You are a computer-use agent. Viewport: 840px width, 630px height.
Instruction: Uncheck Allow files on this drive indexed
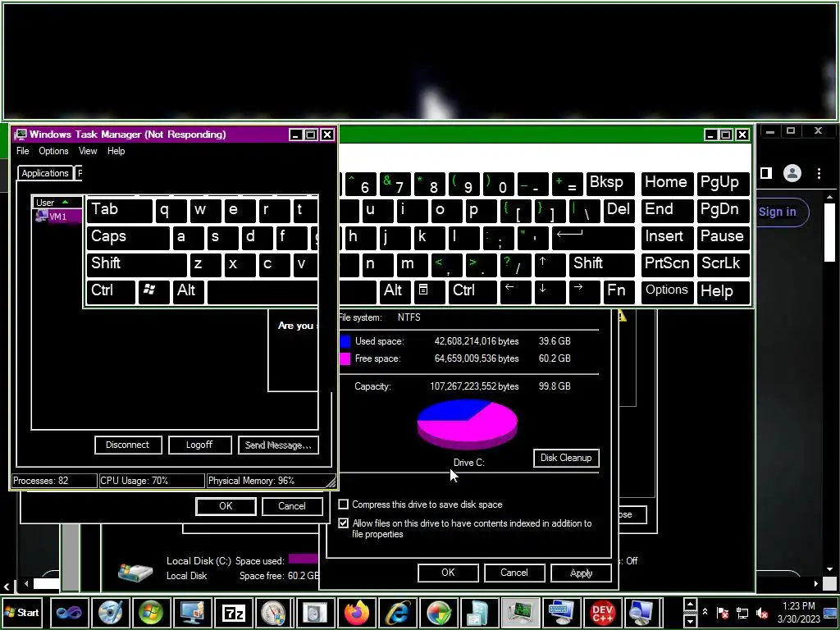(x=344, y=523)
